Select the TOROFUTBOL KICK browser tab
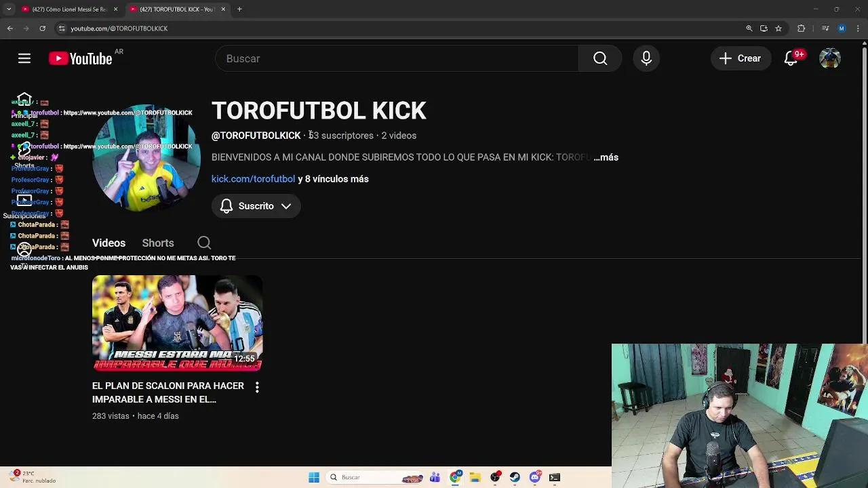The height and width of the screenshot is (488, 868). point(178,9)
